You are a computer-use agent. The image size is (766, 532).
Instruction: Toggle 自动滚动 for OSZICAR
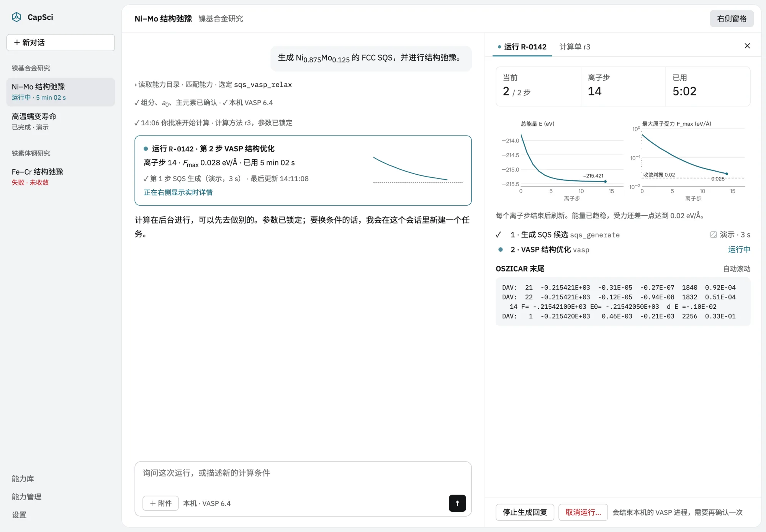(x=737, y=269)
